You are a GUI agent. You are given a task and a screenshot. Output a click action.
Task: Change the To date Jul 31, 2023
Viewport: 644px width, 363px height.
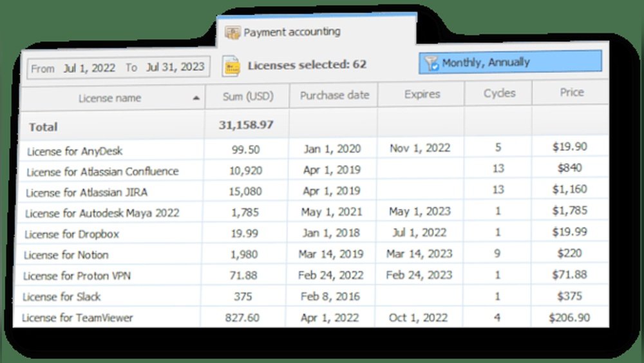(x=175, y=67)
